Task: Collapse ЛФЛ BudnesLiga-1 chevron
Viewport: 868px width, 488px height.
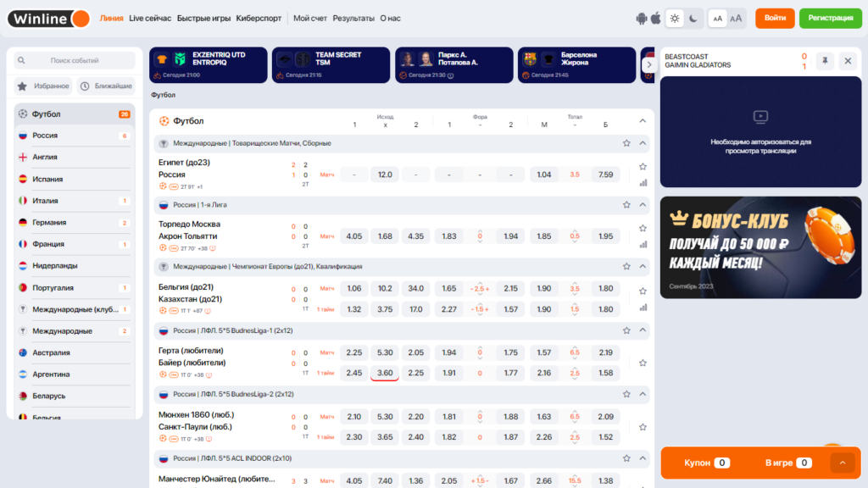Action: click(x=643, y=330)
